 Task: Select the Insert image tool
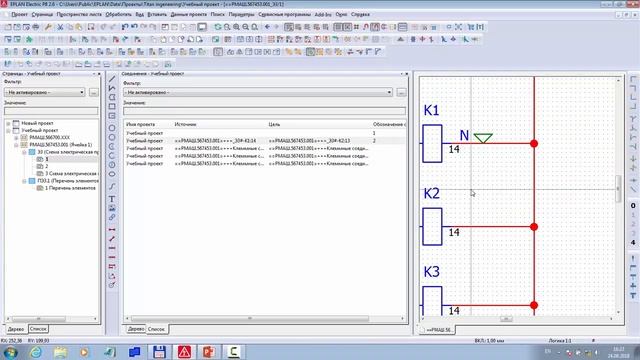point(112,208)
